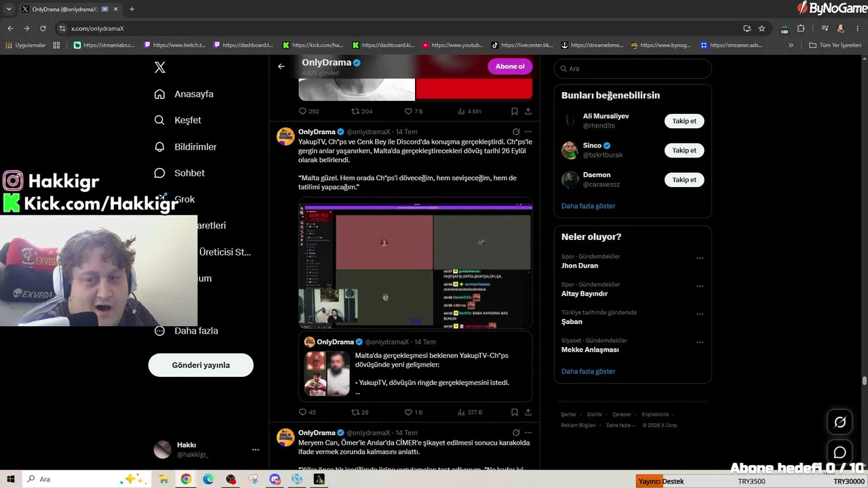Like the post with 7 B likes
This screenshot has width=868, height=488.
414,111
